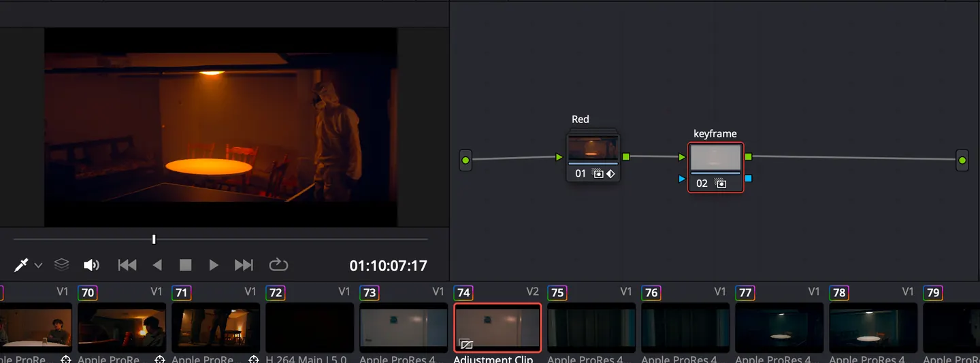Image resolution: width=980 pixels, height=363 pixels.
Task: Click the clip number badge 71
Action: pyautogui.click(x=182, y=293)
